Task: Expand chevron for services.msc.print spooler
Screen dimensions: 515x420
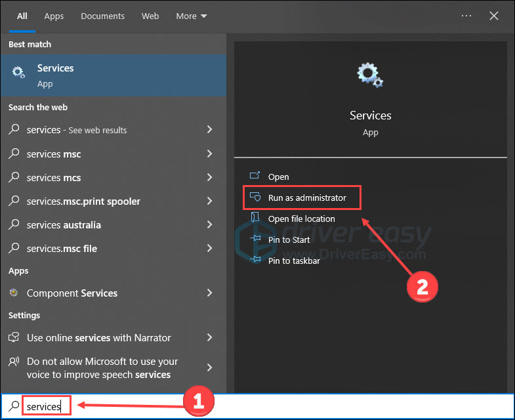Action: point(209,201)
